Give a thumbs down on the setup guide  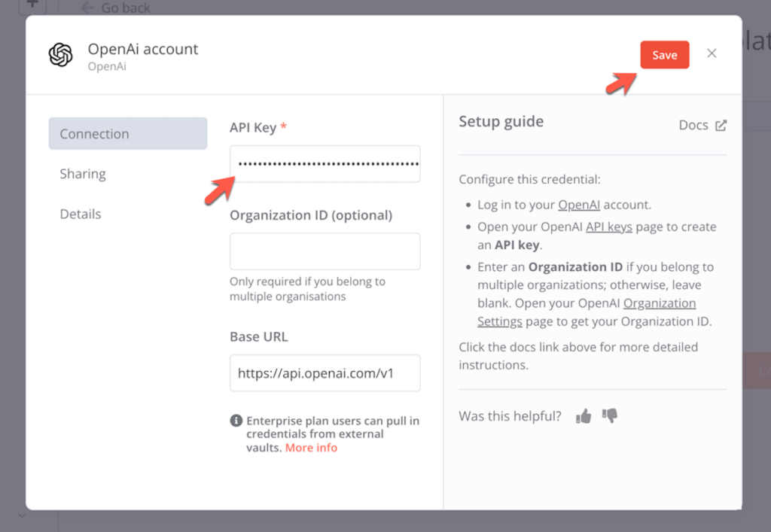pos(608,415)
